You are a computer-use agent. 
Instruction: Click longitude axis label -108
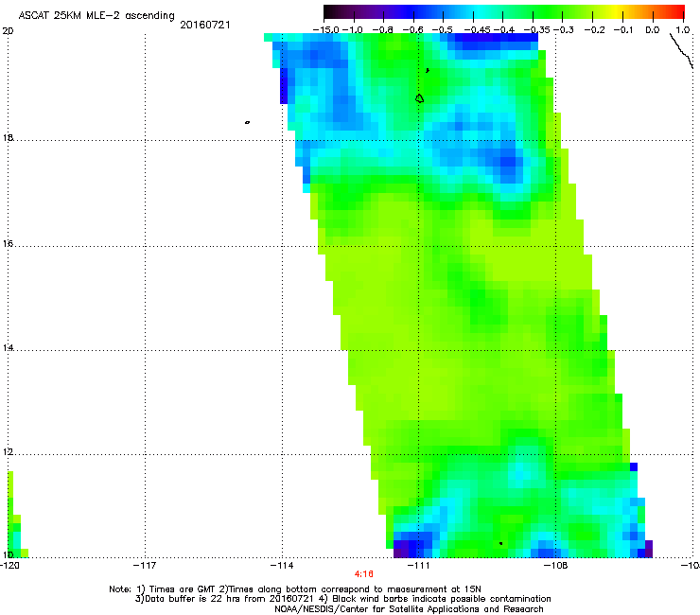(556, 566)
